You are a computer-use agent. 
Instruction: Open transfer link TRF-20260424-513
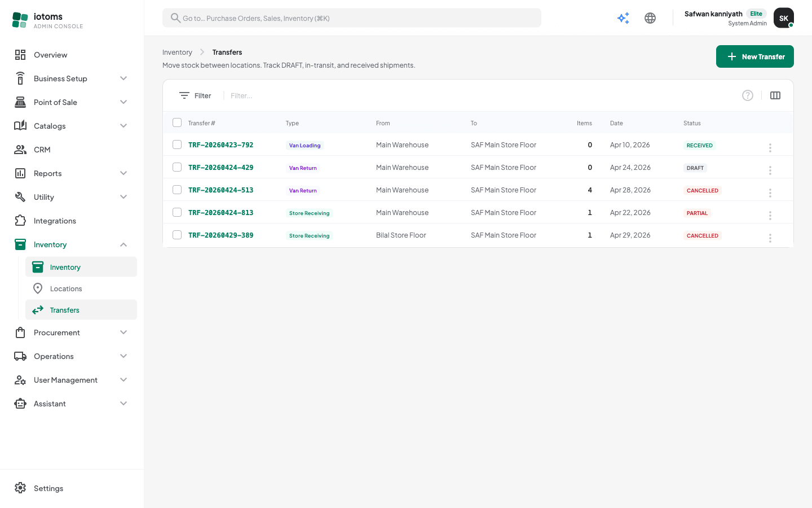220,190
